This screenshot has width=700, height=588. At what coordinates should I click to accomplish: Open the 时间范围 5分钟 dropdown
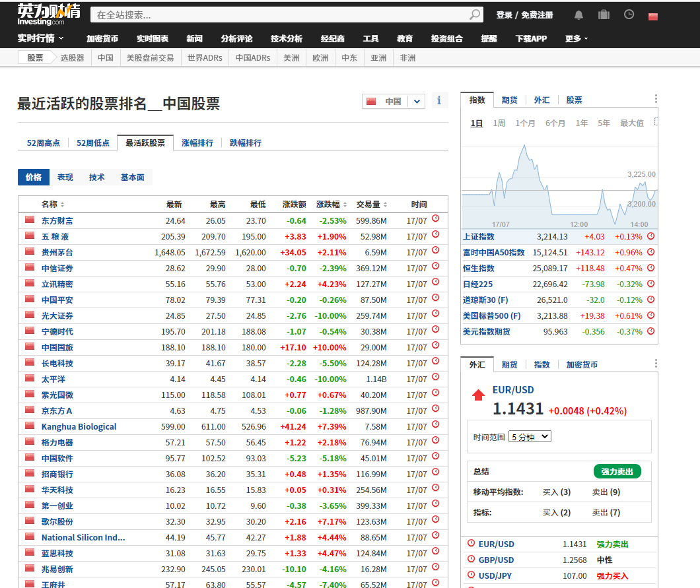pos(529,436)
